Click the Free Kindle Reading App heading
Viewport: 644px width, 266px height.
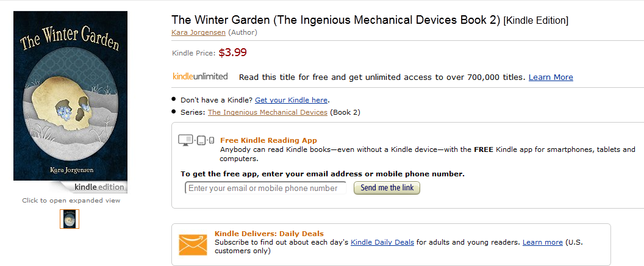pyautogui.click(x=268, y=140)
